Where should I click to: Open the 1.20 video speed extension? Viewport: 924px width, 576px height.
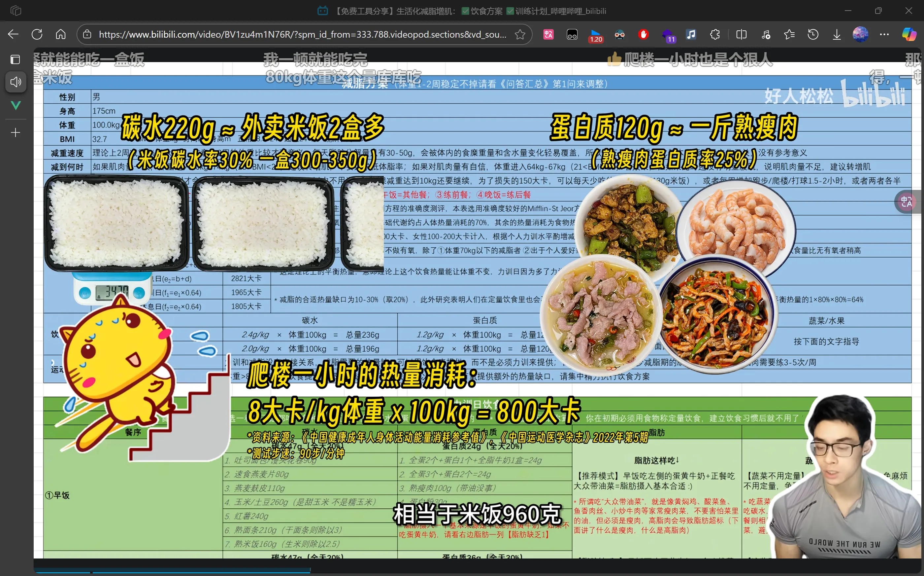click(x=596, y=35)
